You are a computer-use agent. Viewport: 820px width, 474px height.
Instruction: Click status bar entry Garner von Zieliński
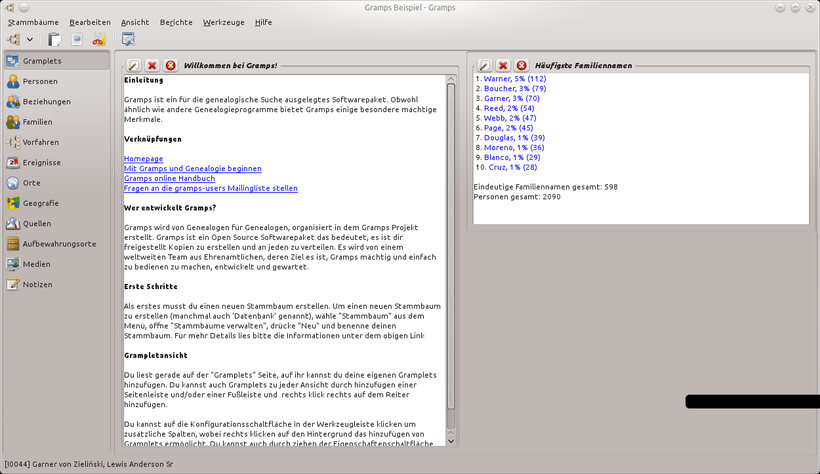pos(89,464)
